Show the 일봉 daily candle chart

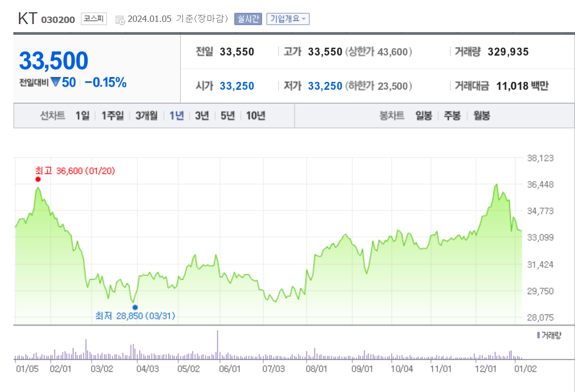point(424,116)
